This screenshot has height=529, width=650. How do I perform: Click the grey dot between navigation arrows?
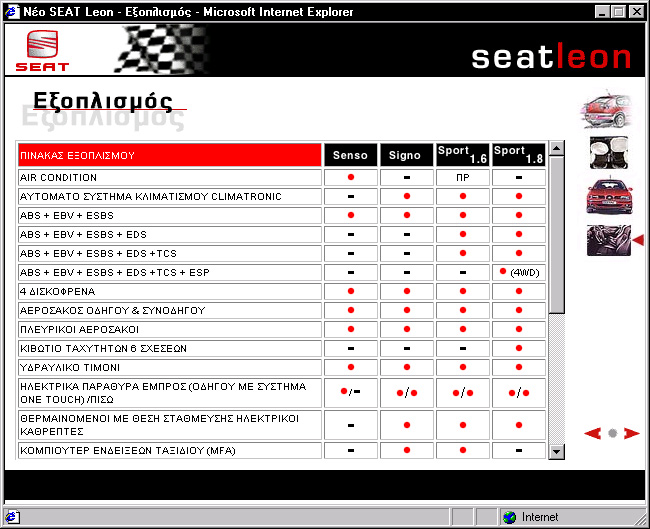(x=612, y=434)
